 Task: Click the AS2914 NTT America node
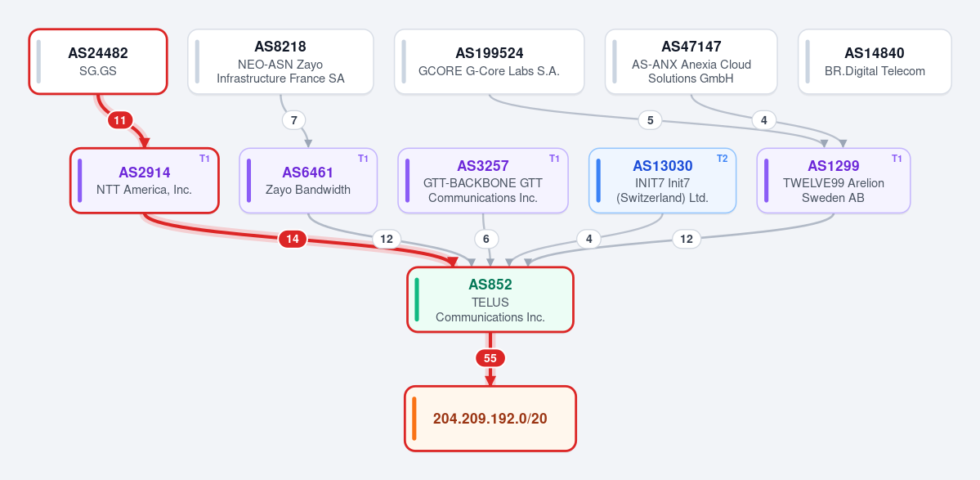tap(145, 181)
